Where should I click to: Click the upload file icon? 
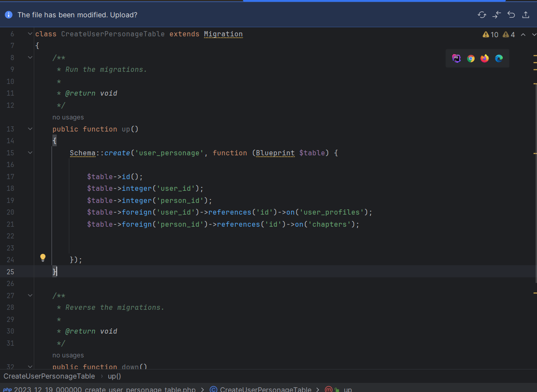(526, 15)
